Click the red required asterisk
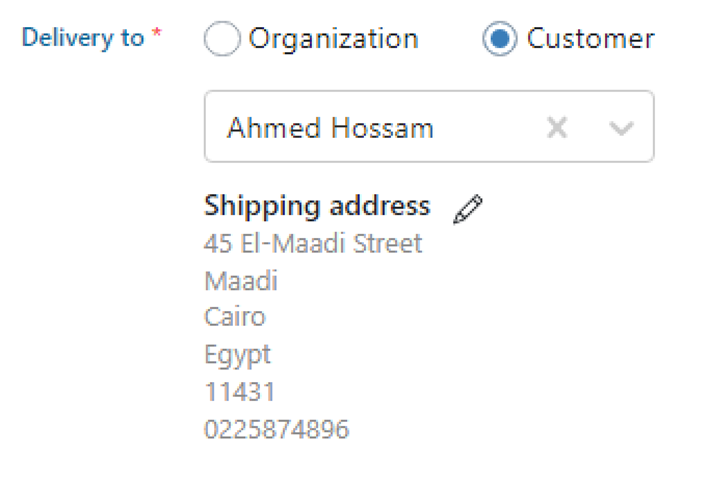709x497 pixels. point(157,37)
